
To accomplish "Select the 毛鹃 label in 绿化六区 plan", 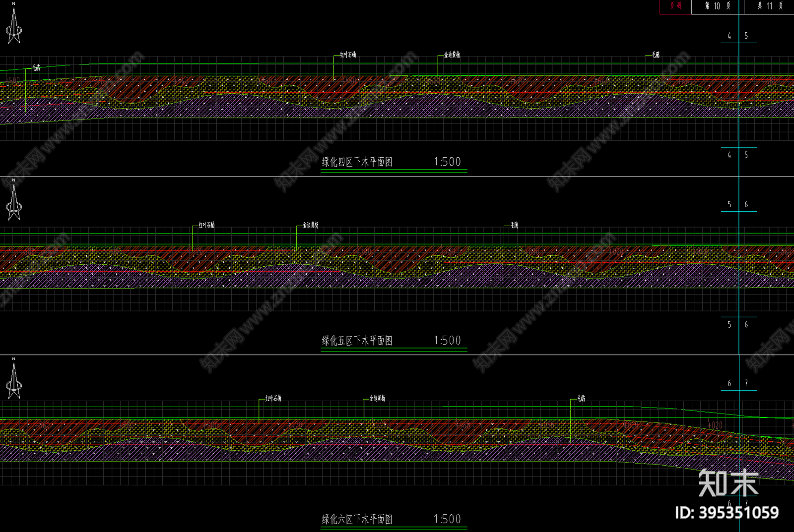I will click(x=581, y=398).
